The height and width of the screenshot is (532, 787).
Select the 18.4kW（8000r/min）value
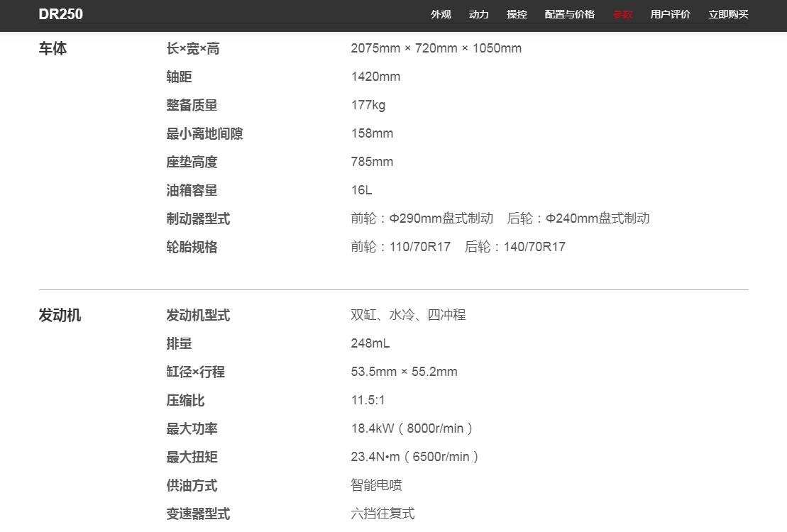pos(412,428)
